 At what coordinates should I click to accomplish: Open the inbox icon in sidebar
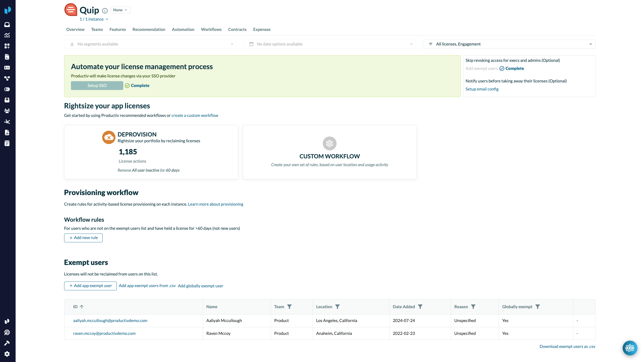click(x=7, y=24)
